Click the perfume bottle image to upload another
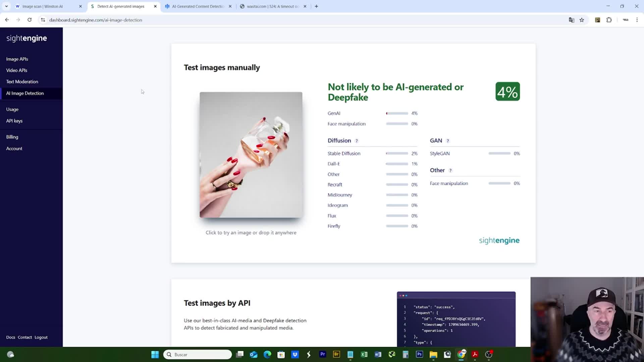 point(251,155)
